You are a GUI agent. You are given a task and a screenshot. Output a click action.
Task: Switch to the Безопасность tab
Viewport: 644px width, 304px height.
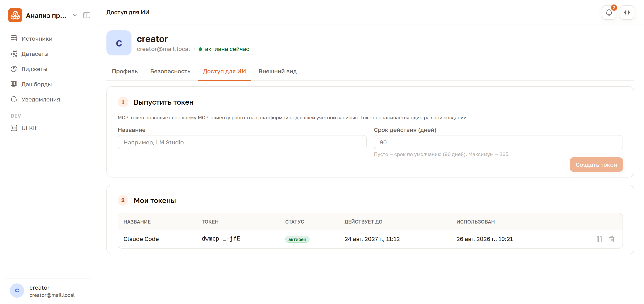pyautogui.click(x=170, y=72)
